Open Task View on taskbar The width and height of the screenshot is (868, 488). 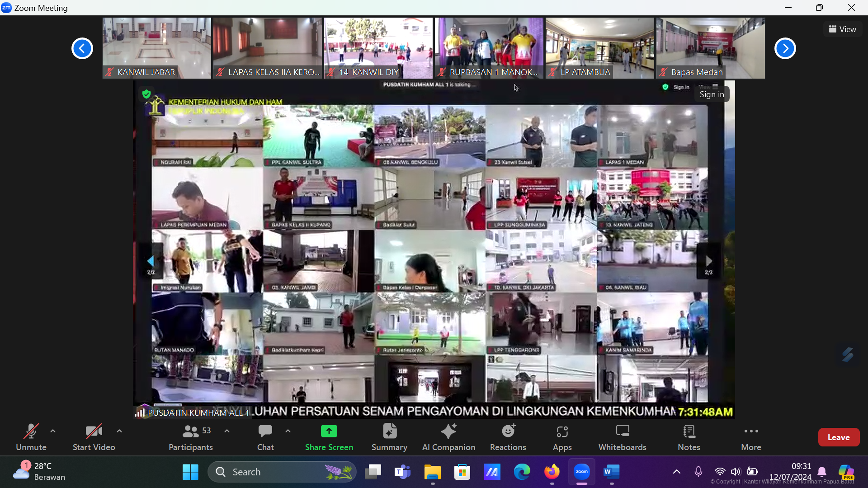pyautogui.click(x=373, y=472)
